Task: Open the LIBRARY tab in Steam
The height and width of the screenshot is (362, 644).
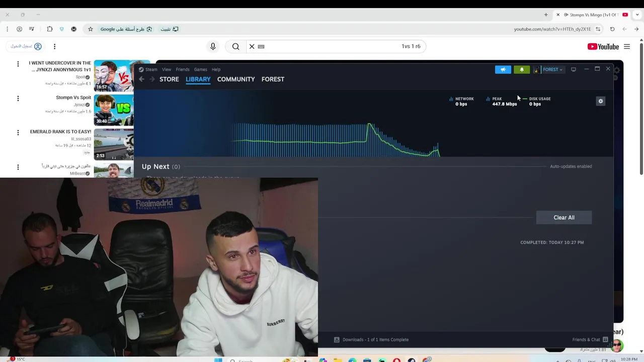Action: tap(198, 79)
